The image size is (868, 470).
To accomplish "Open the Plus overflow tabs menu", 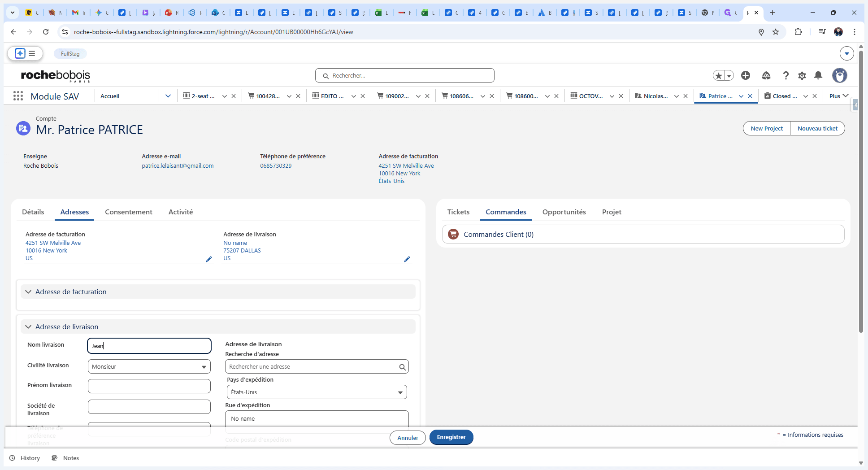I will 839,96.
